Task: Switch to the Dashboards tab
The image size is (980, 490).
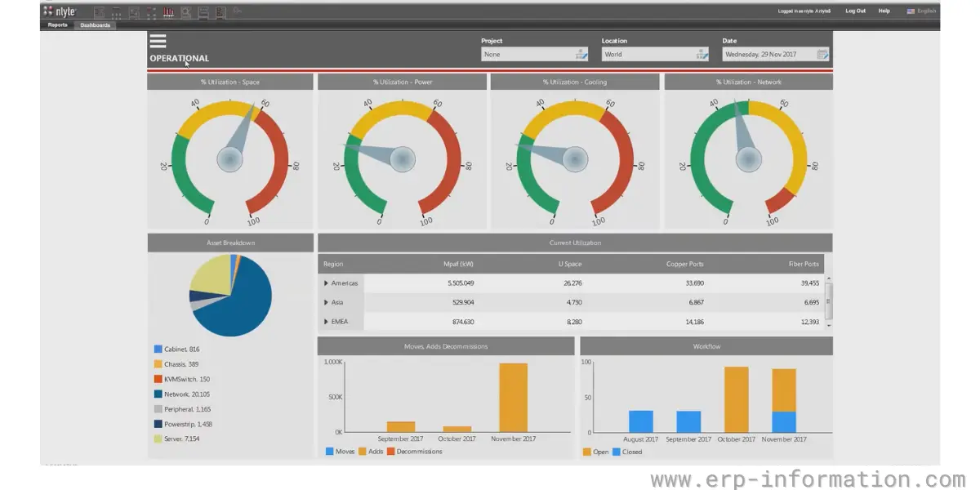Action: 95,25
